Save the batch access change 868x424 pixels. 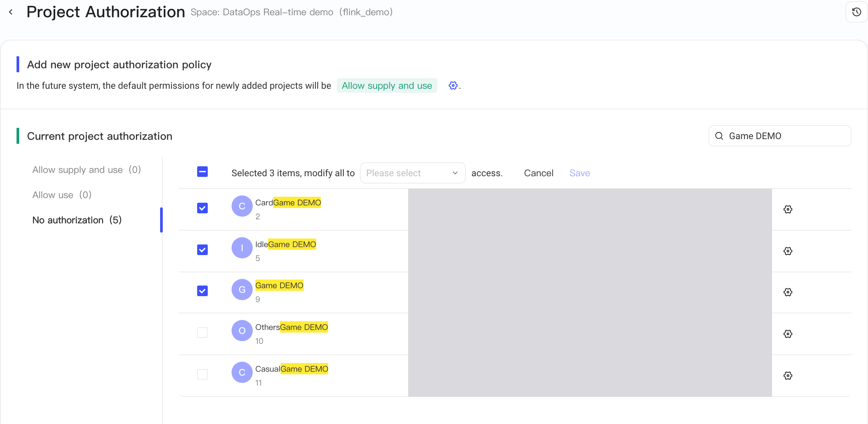[580, 173]
